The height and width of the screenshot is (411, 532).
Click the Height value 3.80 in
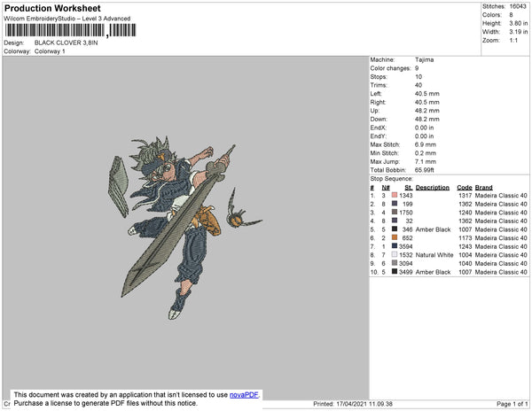[519, 23]
